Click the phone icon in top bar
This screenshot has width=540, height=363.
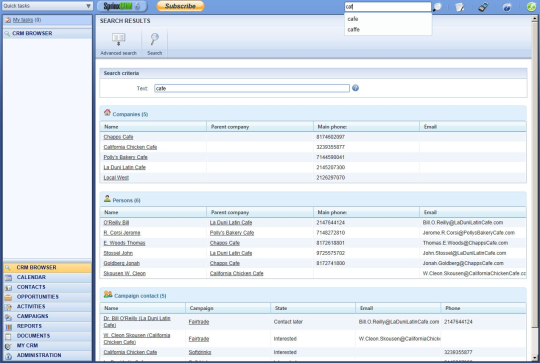(483, 7)
